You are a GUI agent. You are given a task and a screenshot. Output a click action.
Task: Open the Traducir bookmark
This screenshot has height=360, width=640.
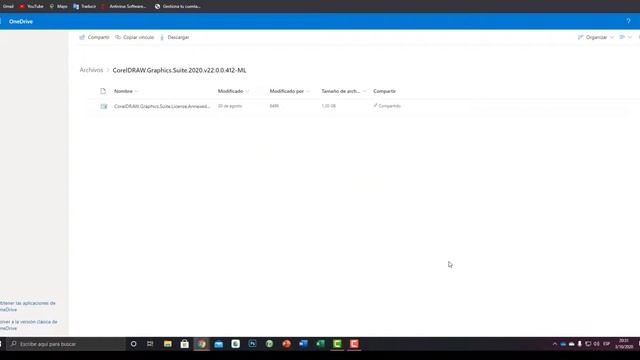[84, 6]
